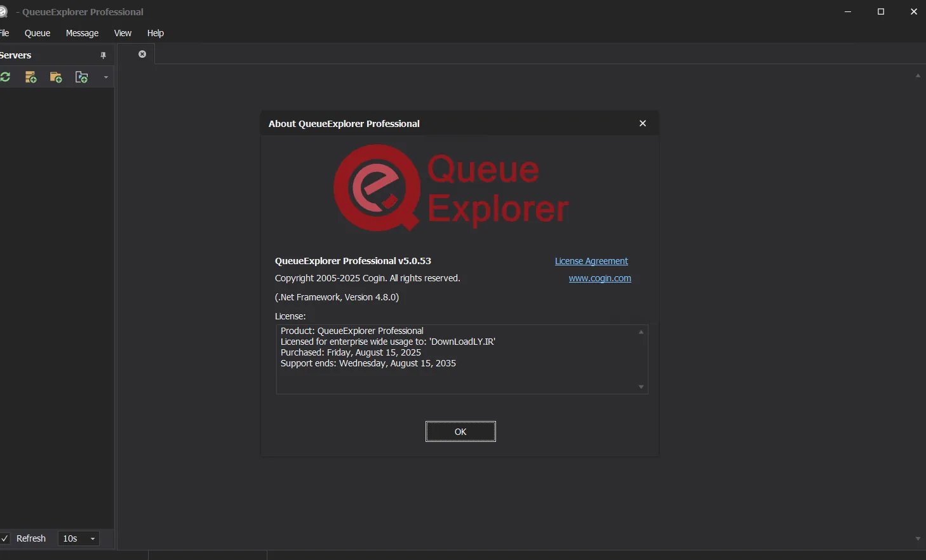Click the license box scroll-down arrow

click(641, 387)
